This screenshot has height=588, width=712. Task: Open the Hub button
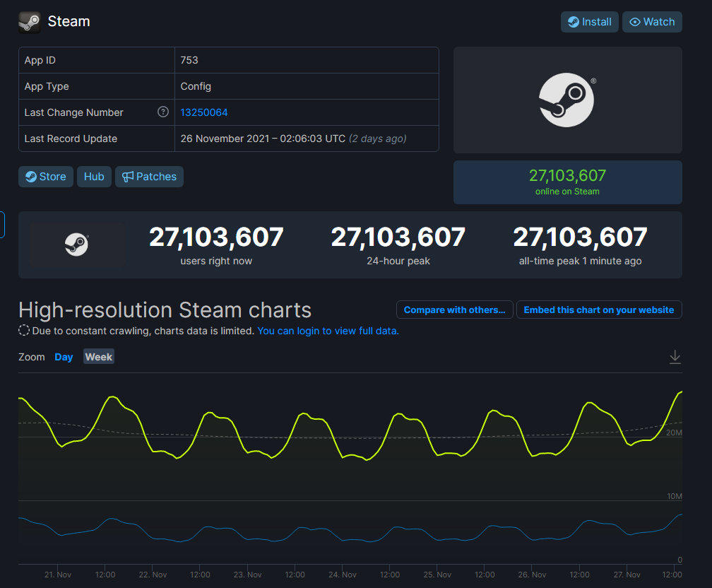94,177
